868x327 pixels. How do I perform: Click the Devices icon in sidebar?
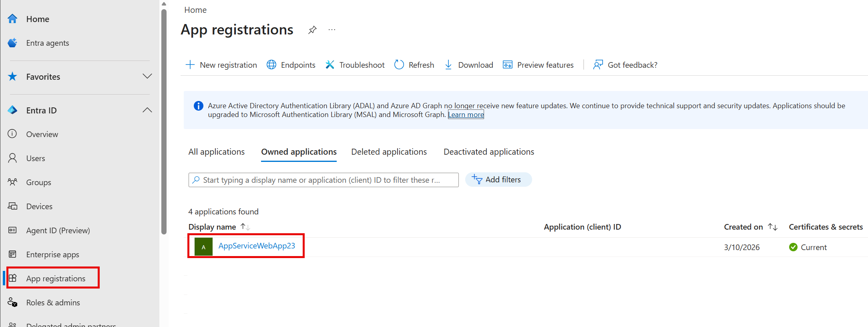[12, 206]
